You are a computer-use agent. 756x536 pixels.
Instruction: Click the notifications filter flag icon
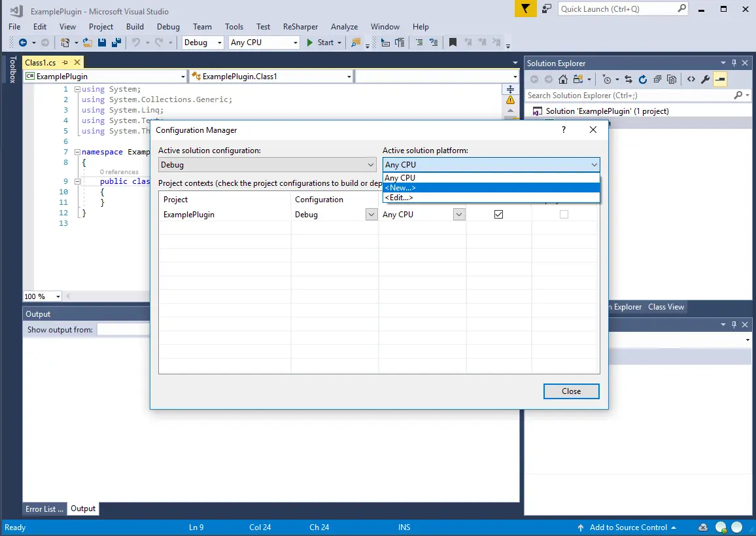pos(526,9)
